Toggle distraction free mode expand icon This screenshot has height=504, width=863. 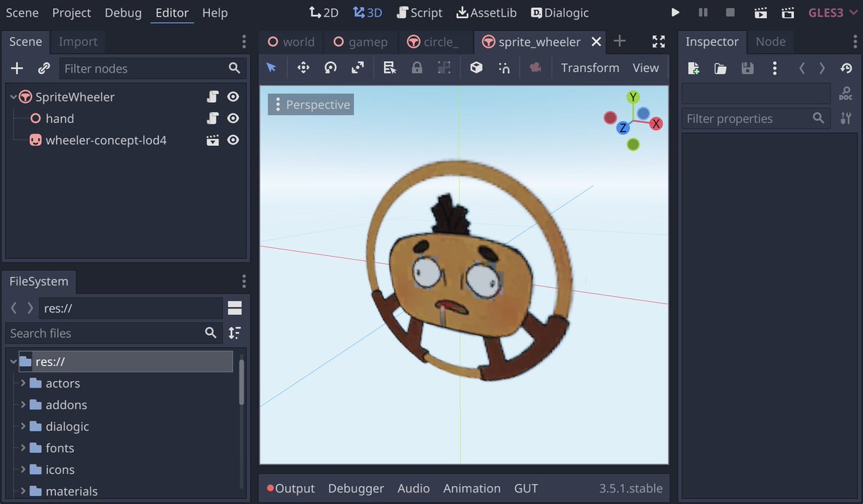pos(659,42)
